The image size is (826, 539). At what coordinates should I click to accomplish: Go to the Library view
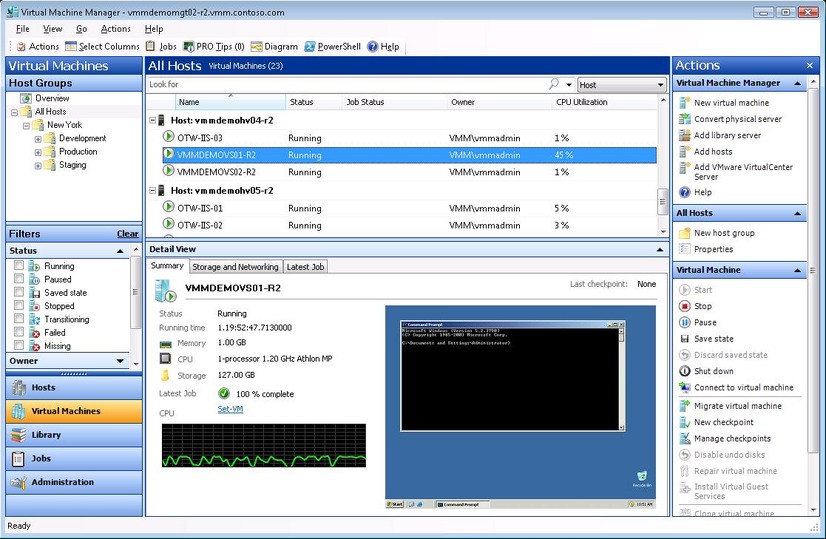click(74, 435)
